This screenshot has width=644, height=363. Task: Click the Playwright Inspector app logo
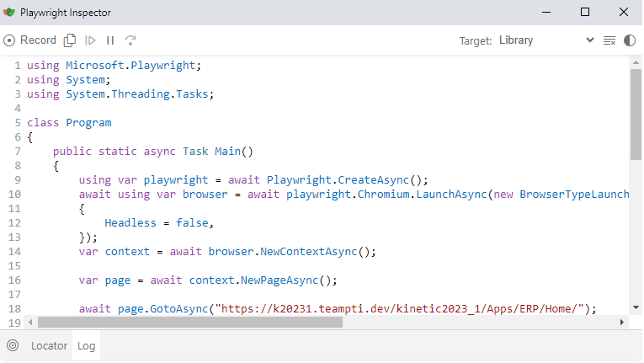(x=9, y=13)
